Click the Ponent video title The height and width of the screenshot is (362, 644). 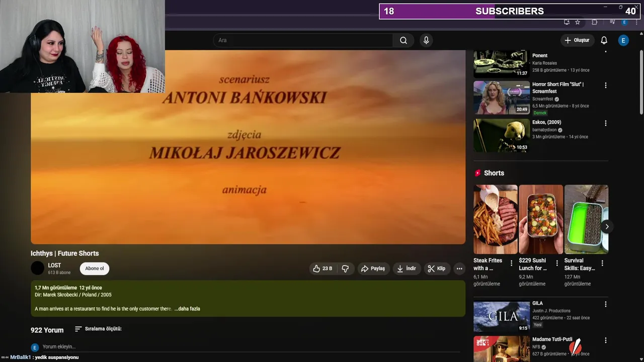pyautogui.click(x=540, y=56)
